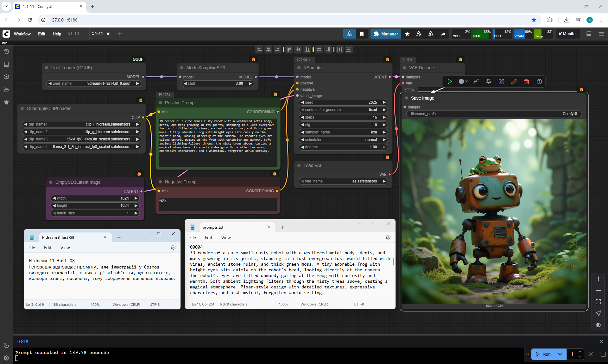Open the Node Library cube icon

point(6,77)
